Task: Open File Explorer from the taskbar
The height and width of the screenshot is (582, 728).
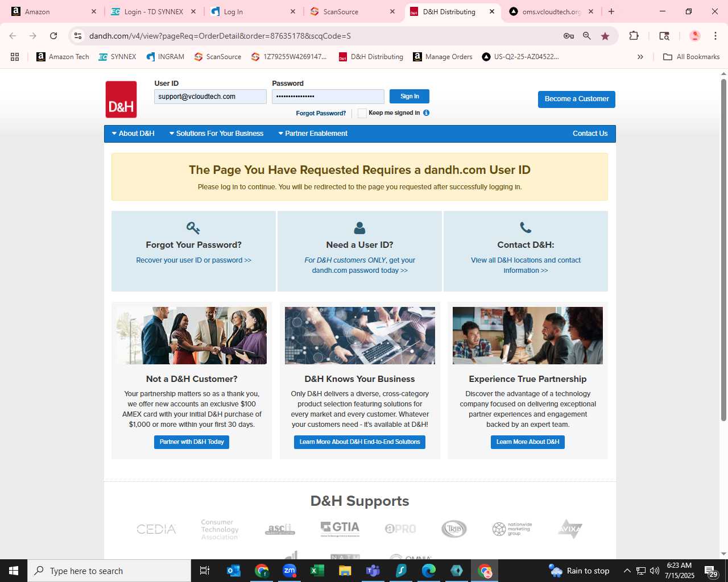Action: (345, 571)
